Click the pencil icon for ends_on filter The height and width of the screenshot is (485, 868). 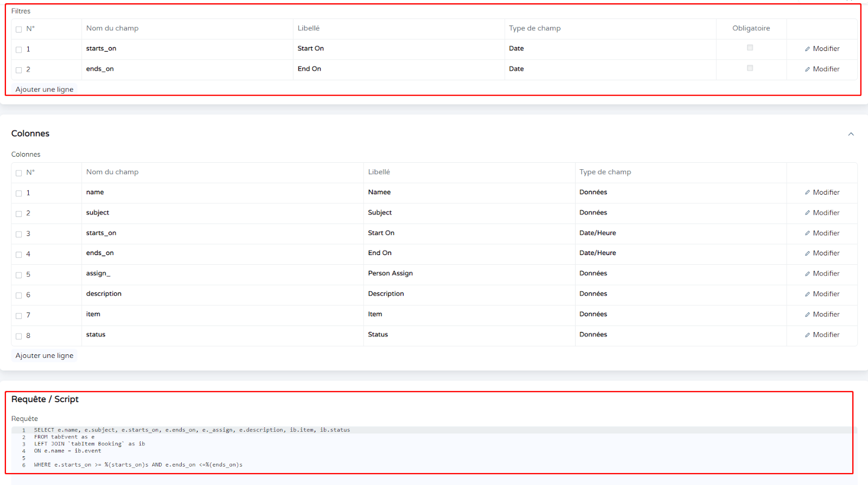coord(807,69)
